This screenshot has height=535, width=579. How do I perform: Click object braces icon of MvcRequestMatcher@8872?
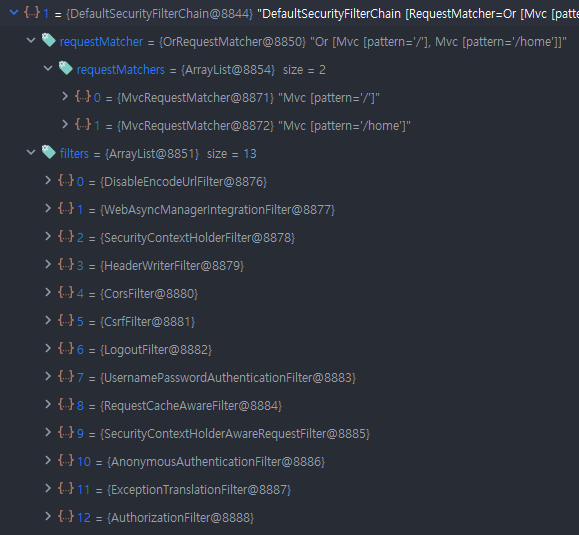point(83,124)
